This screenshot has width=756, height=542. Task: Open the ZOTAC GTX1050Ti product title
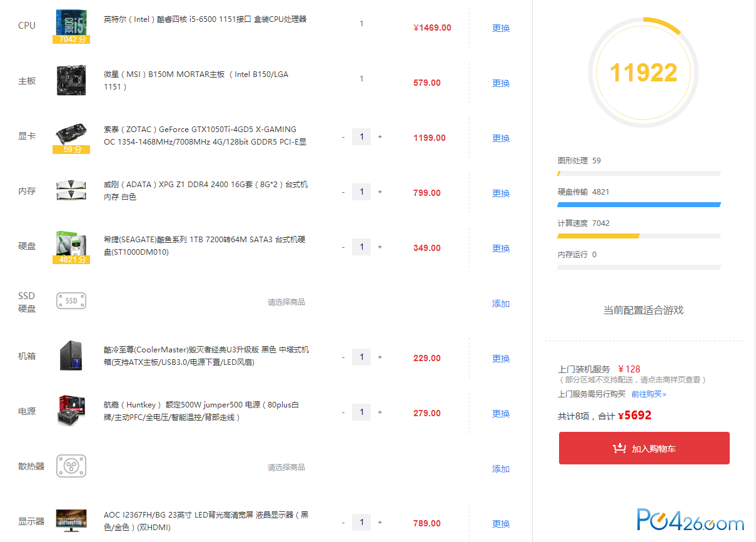(205, 136)
